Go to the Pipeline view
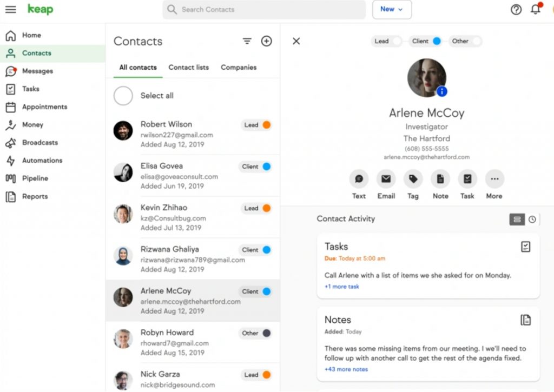Image resolution: width=554 pixels, height=392 pixels. [x=35, y=178]
